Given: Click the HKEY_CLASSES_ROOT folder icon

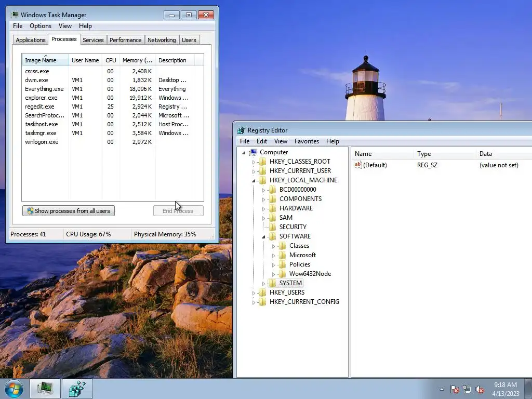Looking at the screenshot, I should 262,162.
